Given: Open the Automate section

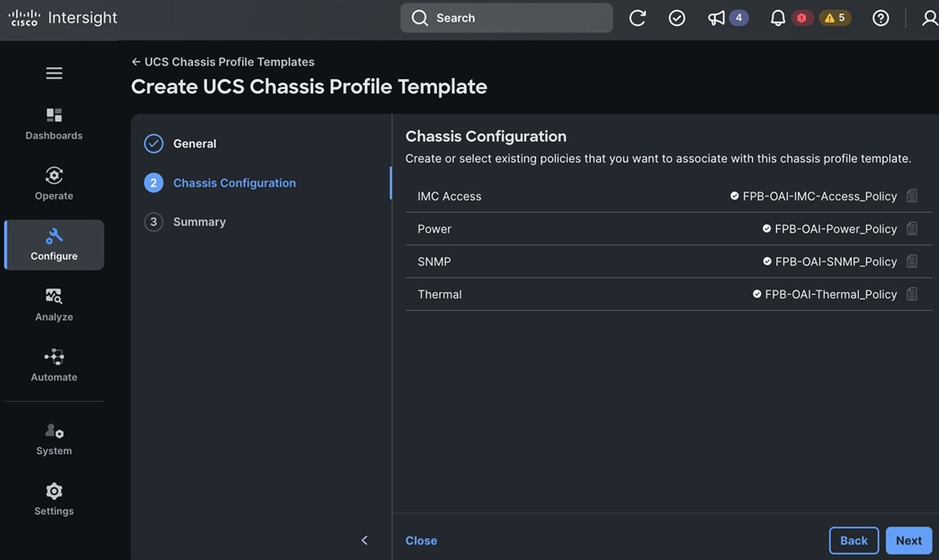Looking at the screenshot, I should pyautogui.click(x=54, y=366).
